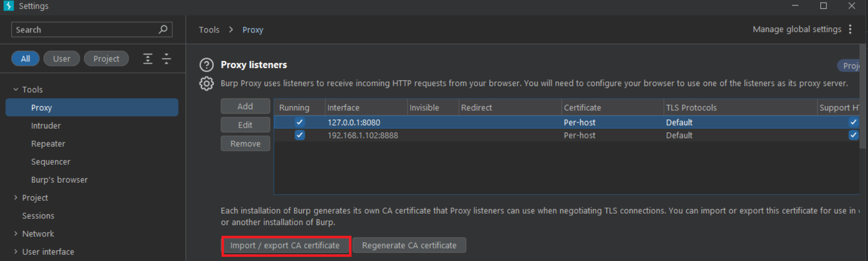This screenshot has width=868, height=261.
Task: Click the search magnifier icon
Action: pyautogui.click(x=163, y=29)
